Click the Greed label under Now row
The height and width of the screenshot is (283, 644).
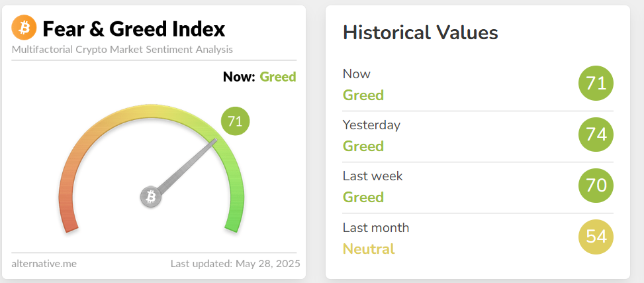pyautogui.click(x=363, y=95)
